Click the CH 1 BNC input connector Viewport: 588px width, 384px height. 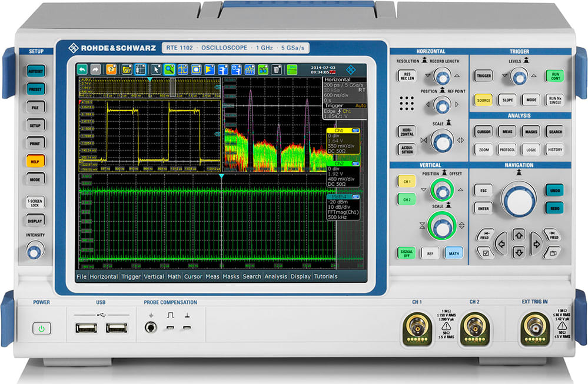point(417,329)
